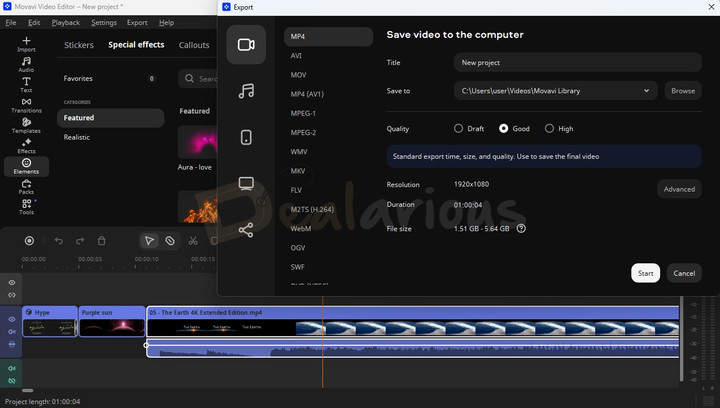Click the timeline horizontal scrollbar handle
Screen dimensions: 720x408
point(28,391)
